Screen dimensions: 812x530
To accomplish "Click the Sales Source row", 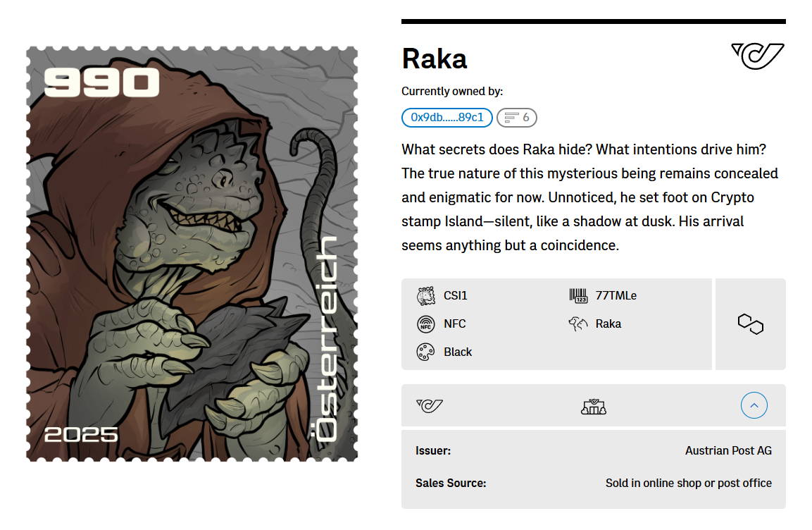I will (x=593, y=483).
